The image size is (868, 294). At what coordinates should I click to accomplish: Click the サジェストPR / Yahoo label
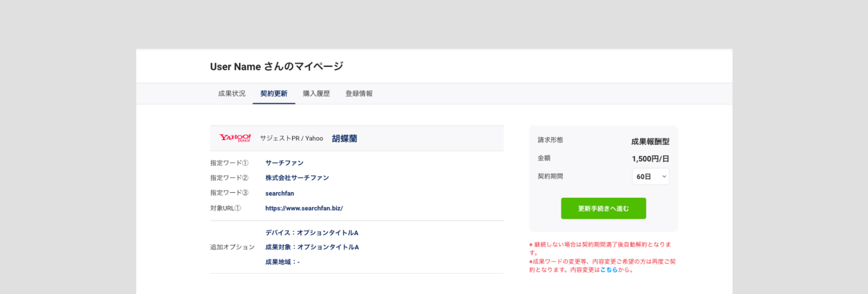pyautogui.click(x=291, y=138)
